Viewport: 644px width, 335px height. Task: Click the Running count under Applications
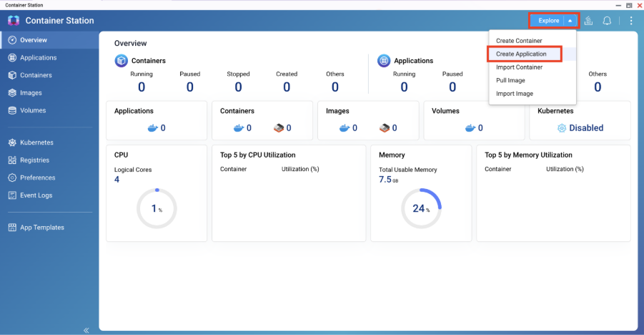pyautogui.click(x=404, y=87)
